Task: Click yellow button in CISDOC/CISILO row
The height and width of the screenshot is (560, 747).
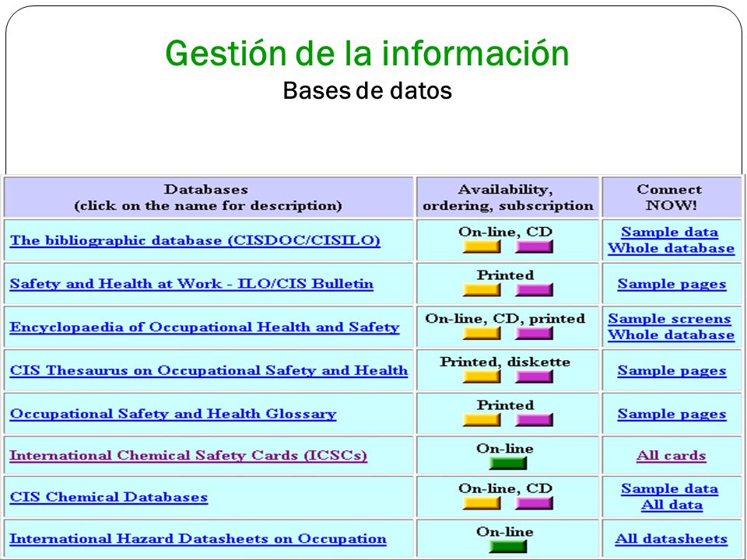Action: (482, 247)
